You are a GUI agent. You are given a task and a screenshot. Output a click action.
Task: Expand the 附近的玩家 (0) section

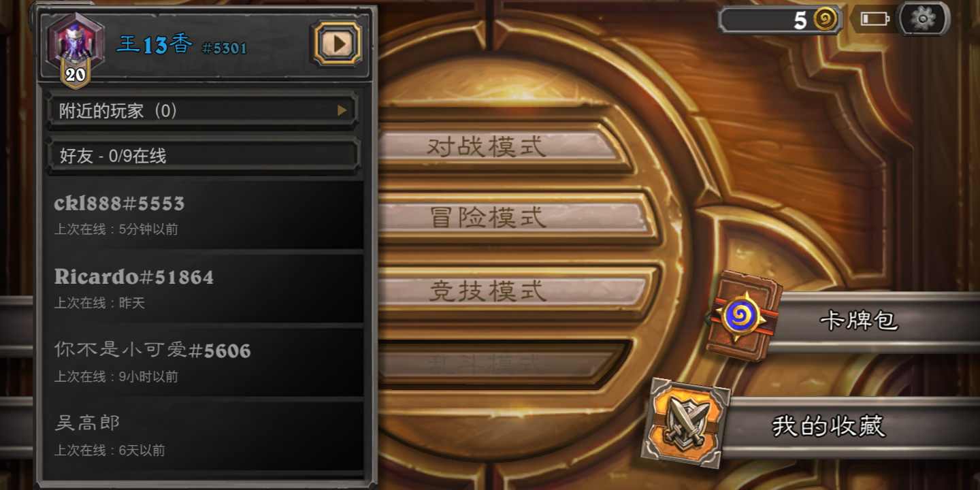[202, 110]
